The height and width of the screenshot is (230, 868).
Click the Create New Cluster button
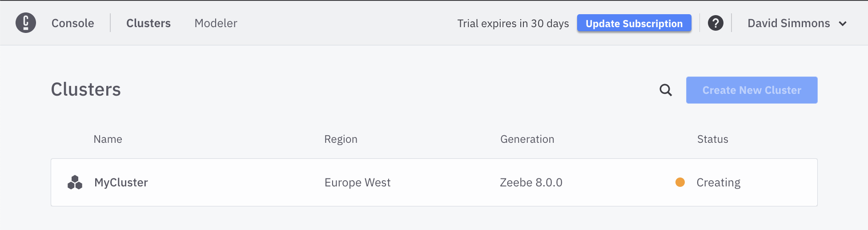[751, 90]
